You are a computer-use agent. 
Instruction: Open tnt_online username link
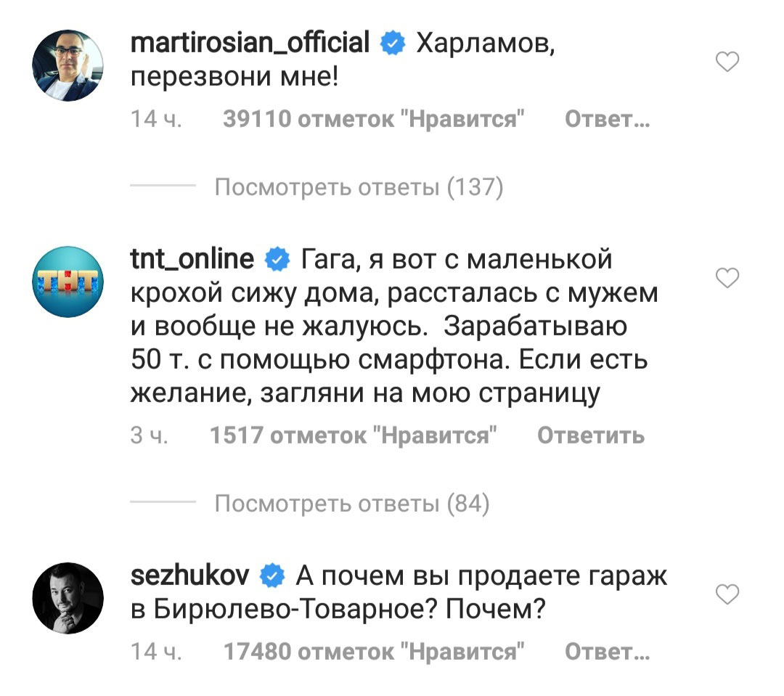[x=192, y=258]
